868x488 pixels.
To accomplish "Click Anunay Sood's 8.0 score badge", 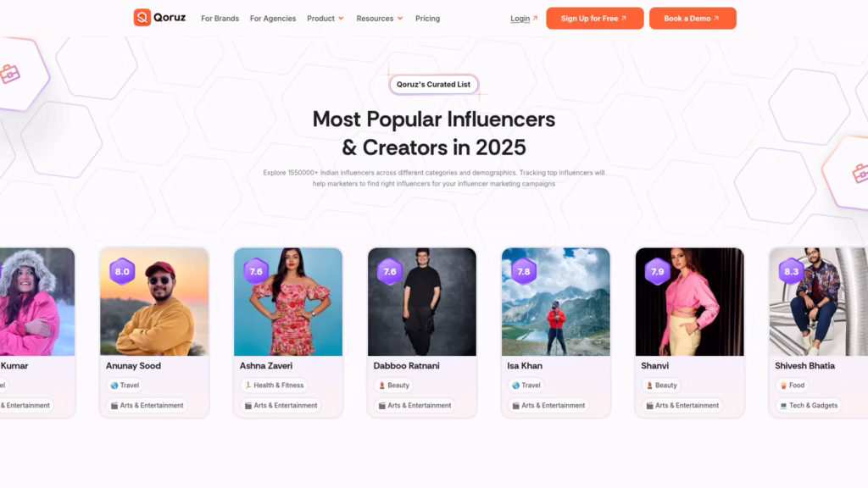I will (122, 272).
